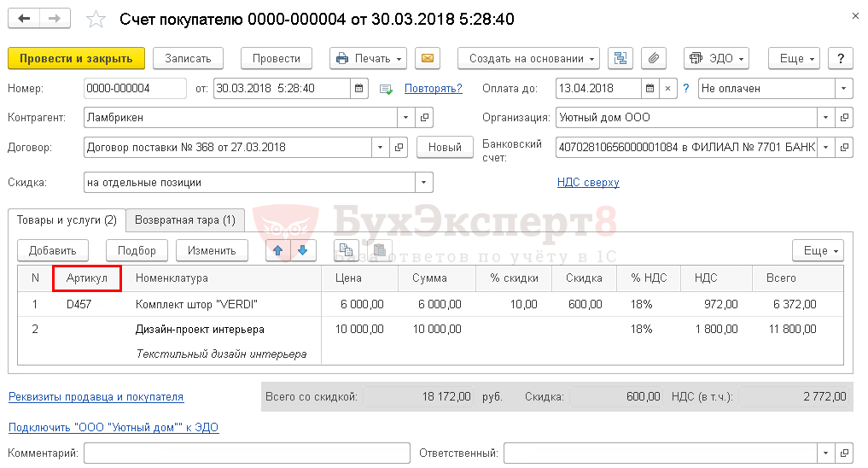This screenshot has width=868, height=468.
Task: Open the Реквизиты продавца и покупателя link
Action: 96,397
